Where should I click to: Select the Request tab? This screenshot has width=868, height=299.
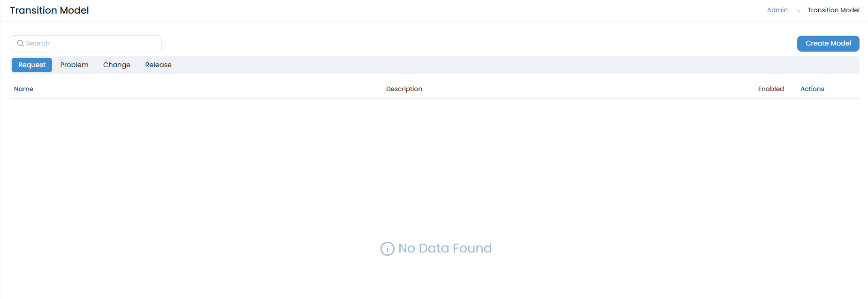(32, 65)
